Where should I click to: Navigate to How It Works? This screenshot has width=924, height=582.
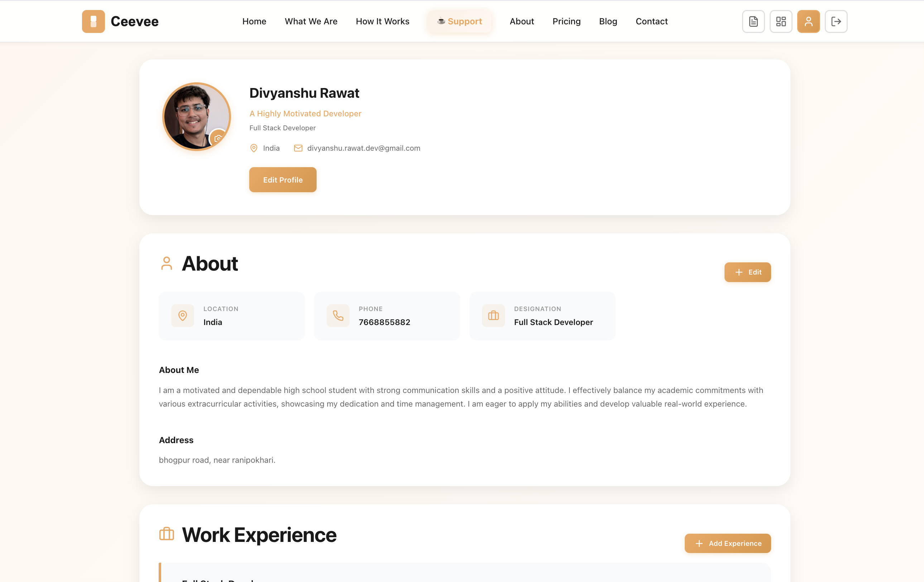pos(382,21)
